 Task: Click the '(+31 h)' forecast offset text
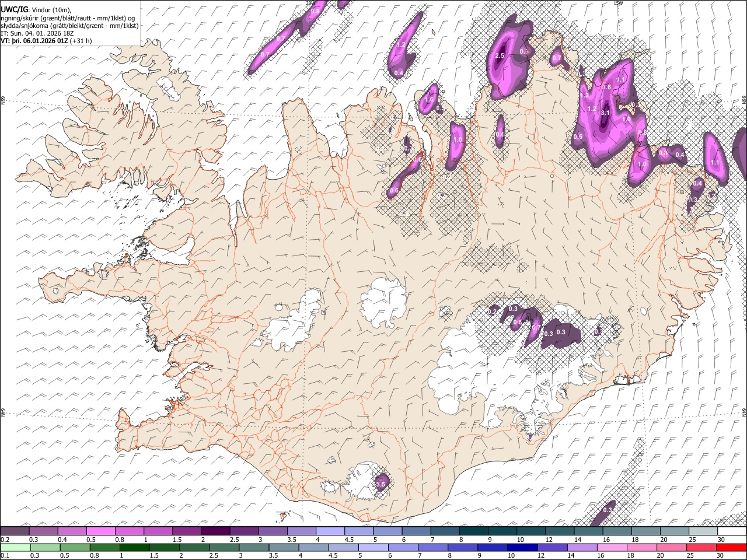pos(80,41)
